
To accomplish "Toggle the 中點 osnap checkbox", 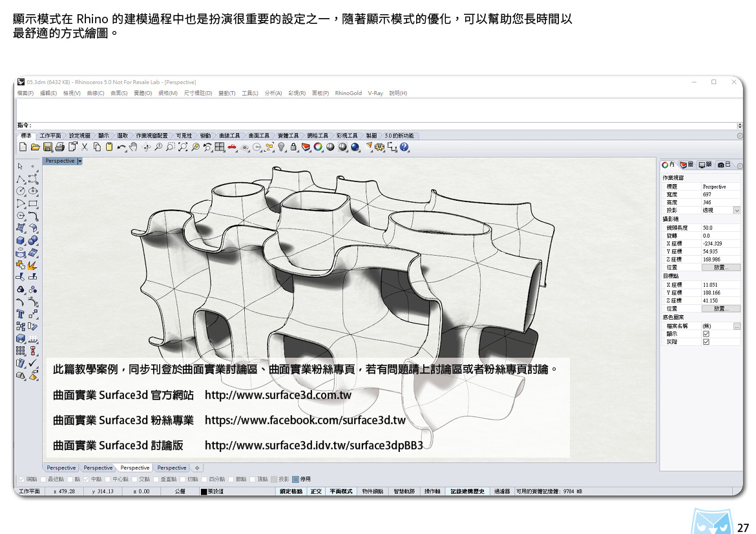I will [x=87, y=480].
